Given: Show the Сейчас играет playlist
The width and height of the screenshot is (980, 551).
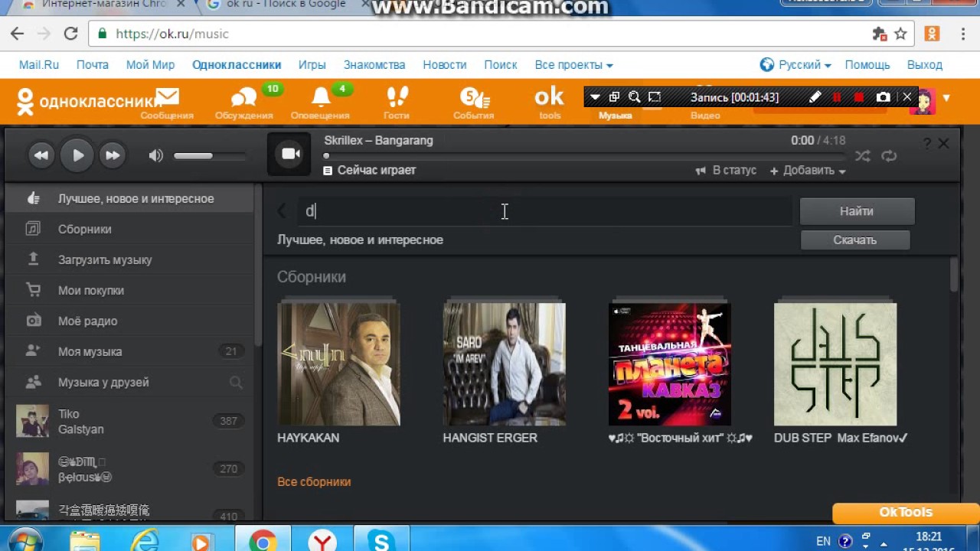Looking at the screenshot, I should 370,170.
